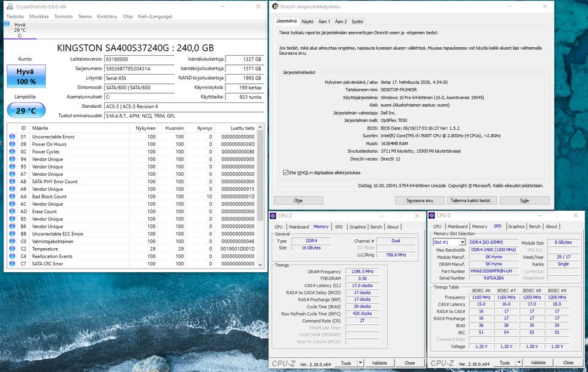This screenshot has width=588, height=372.
Task: Click the status orb next to Temperature row
Action: (12, 249)
